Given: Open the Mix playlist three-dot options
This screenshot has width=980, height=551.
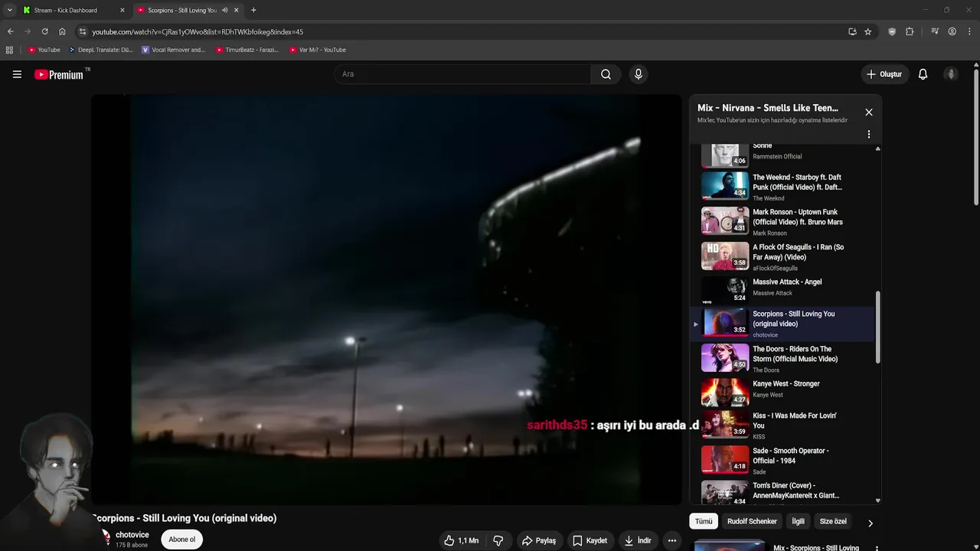Looking at the screenshot, I should pos(868,134).
